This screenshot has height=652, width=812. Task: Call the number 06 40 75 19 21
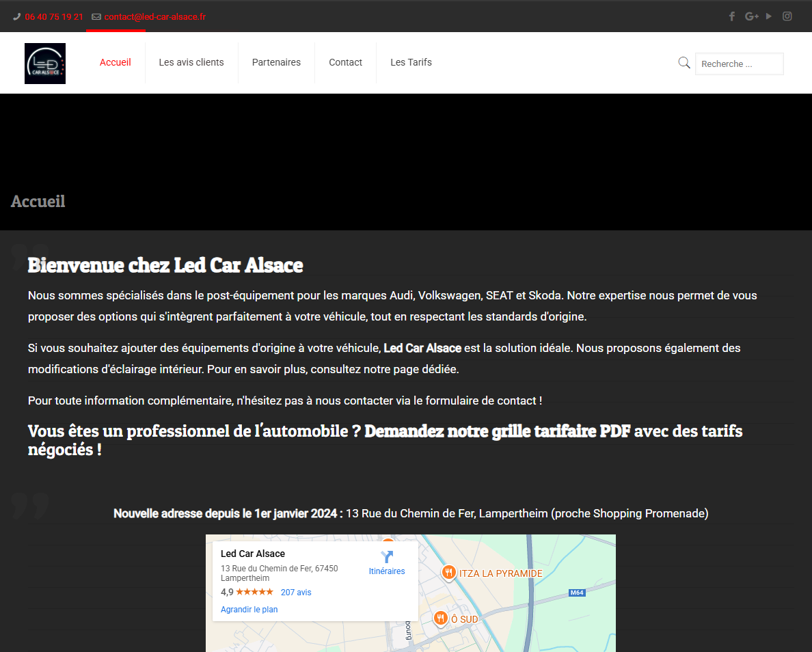54,17
